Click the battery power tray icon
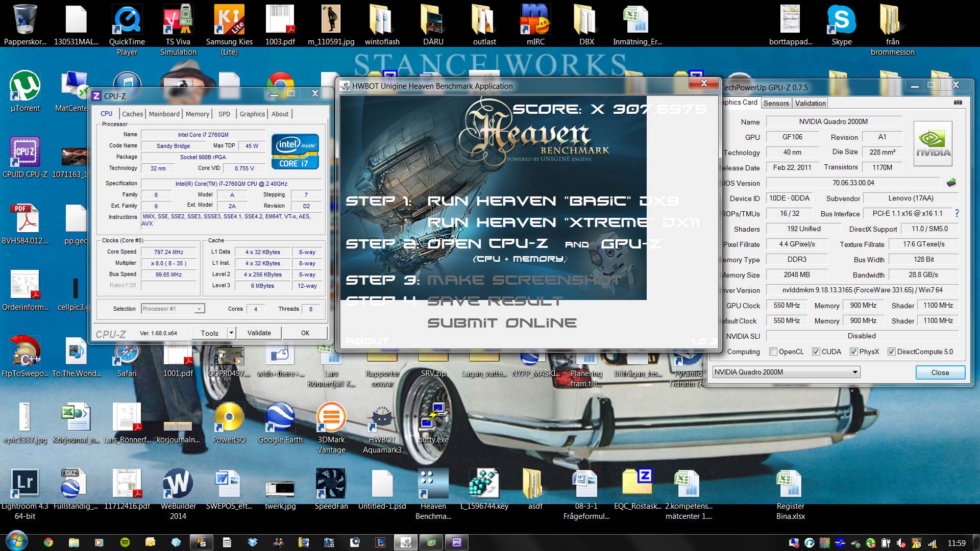 [x=886, y=543]
